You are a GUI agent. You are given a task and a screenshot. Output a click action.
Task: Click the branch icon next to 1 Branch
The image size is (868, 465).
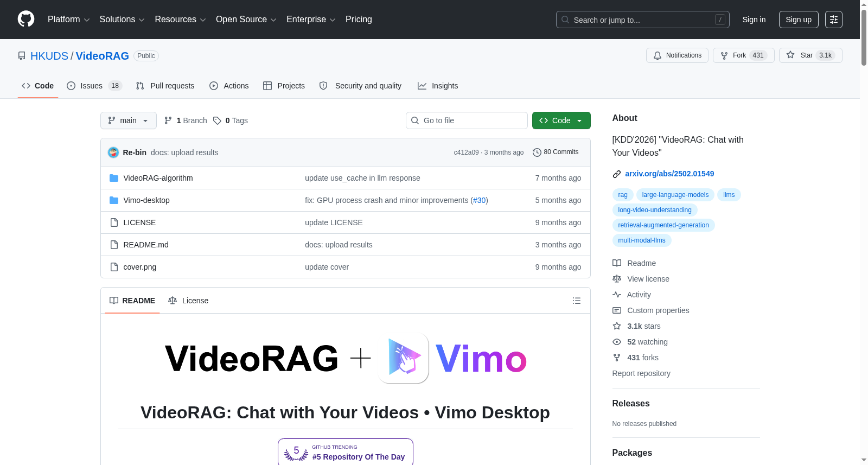(x=168, y=120)
